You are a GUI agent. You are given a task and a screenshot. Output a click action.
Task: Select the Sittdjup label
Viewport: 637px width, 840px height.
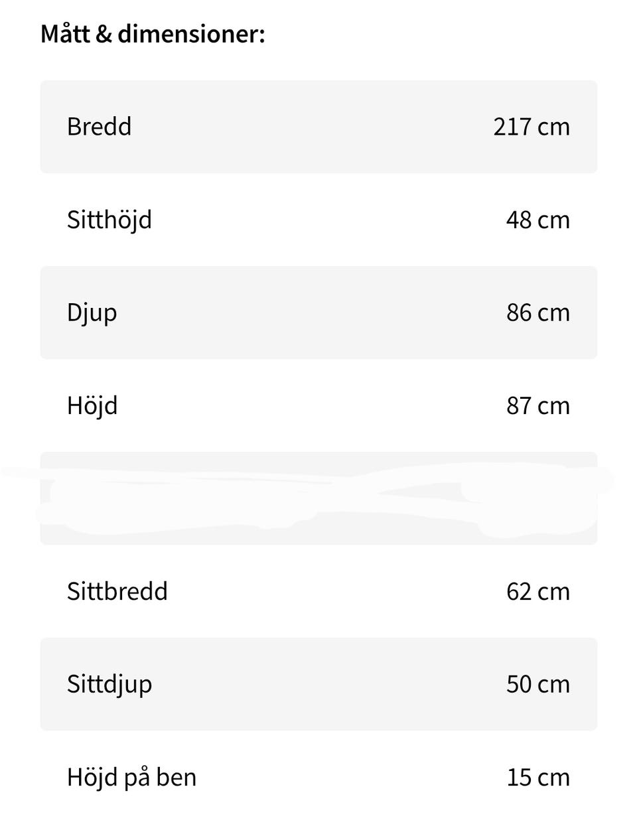coord(109,684)
